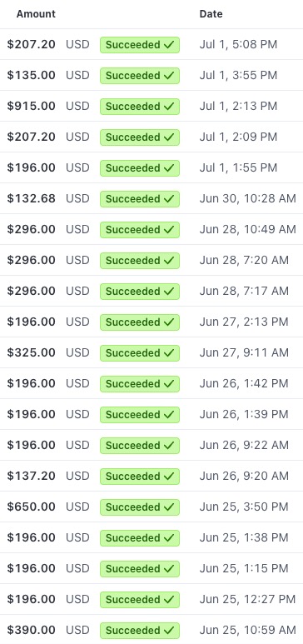The image size is (303, 644).
Task: Click the Succeeded badge for $390.00 payment
Action: pyautogui.click(x=140, y=630)
